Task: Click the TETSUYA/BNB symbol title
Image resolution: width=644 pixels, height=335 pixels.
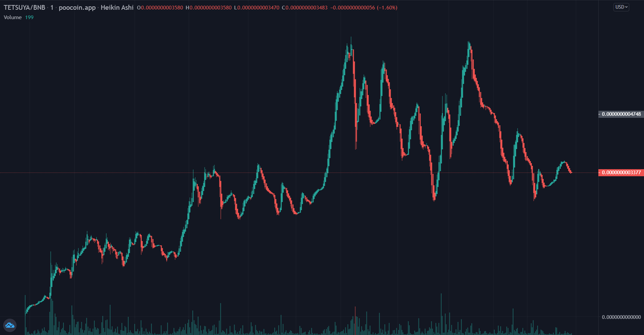Action: 25,8
